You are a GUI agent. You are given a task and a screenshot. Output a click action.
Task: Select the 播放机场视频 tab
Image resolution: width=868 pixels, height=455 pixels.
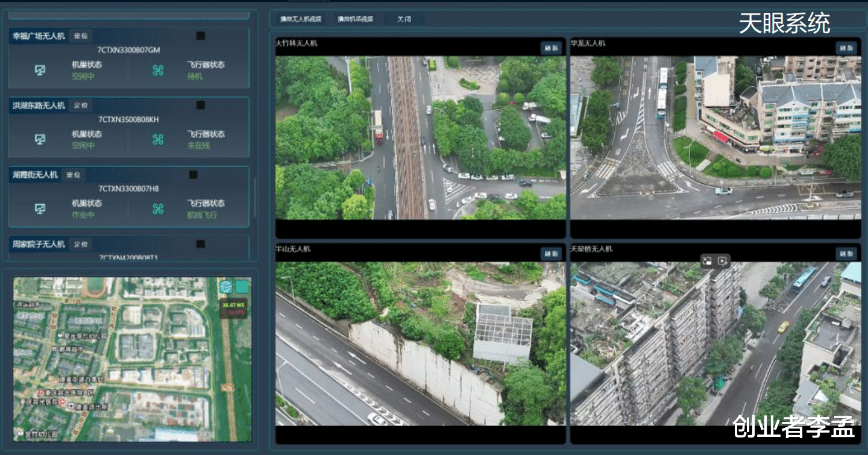click(355, 19)
